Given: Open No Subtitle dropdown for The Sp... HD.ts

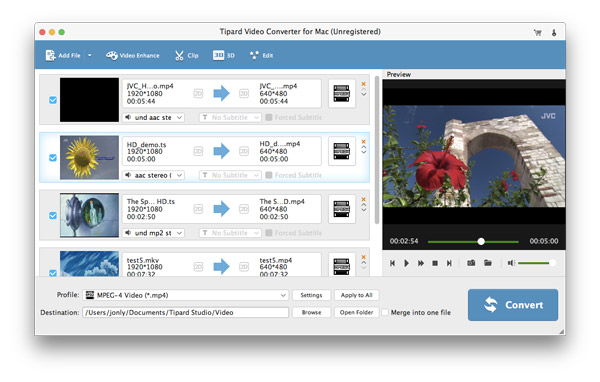Looking at the screenshot, I should click(x=230, y=233).
